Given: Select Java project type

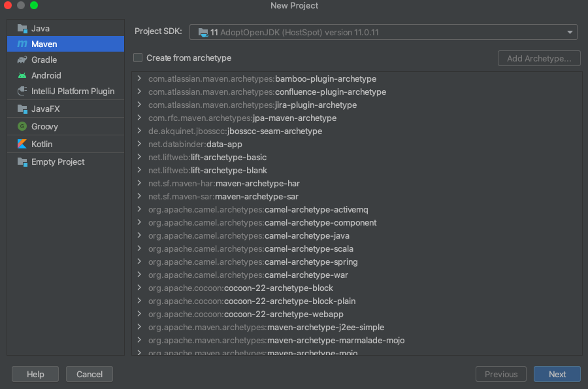Looking at the screenshot, I should click(65, 29).
